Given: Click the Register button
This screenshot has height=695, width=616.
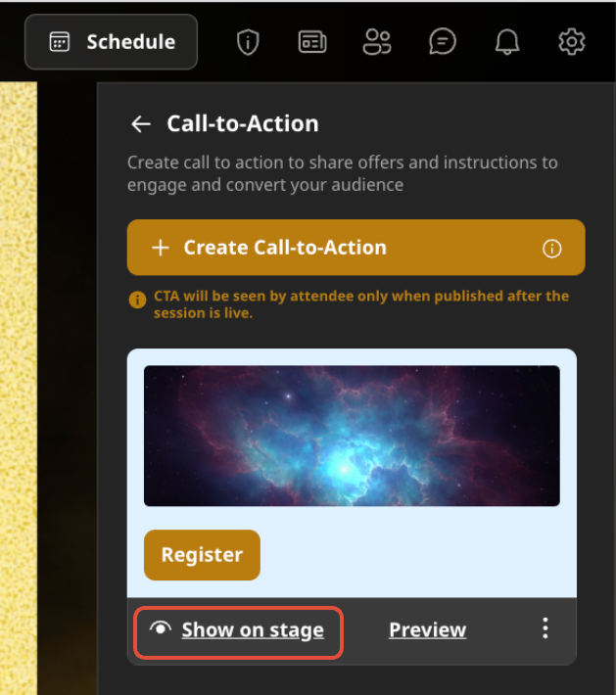Looking at the screenshot, I should click(202, 555).
